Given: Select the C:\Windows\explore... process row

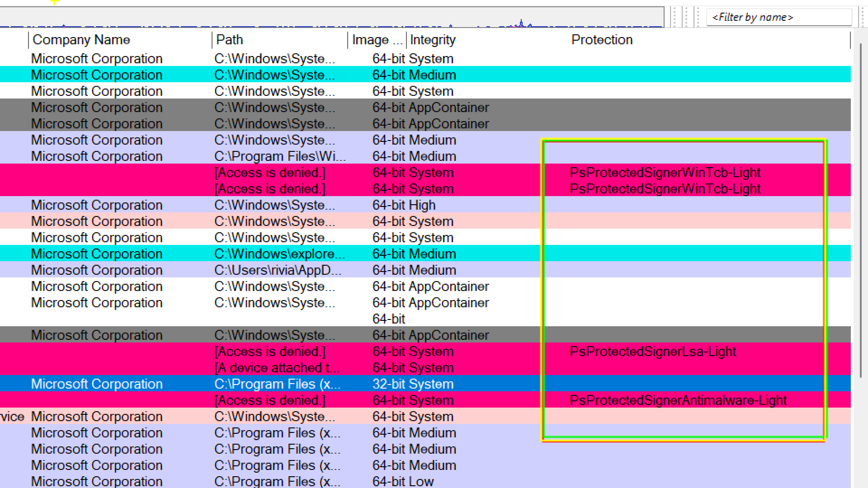Looking at the screenshot, I should (279, 254).
